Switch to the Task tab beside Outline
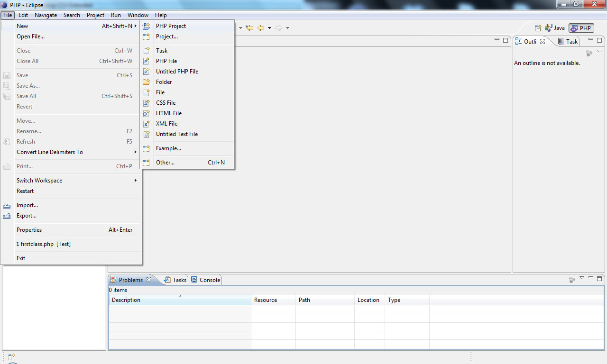 (568, 42)
